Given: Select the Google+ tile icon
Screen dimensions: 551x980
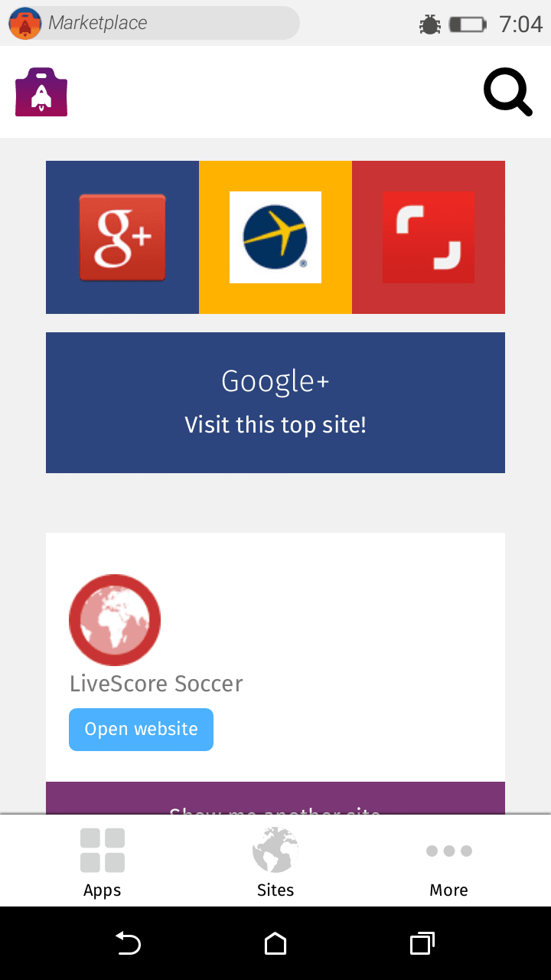Looking at the screenshot, I should [122, 237].
